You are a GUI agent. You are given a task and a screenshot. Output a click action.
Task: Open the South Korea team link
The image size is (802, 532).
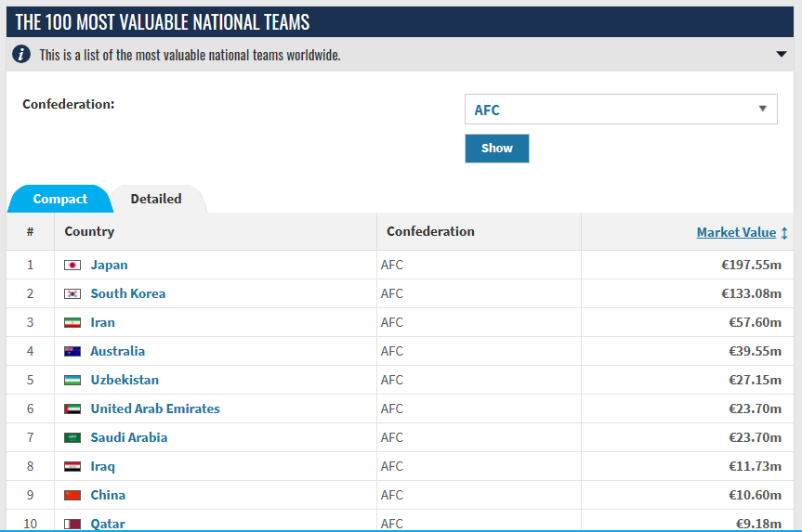pos(128,293)
